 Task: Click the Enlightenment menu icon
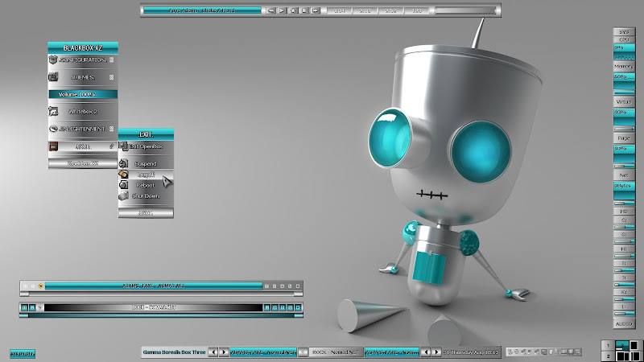coord(54,129)
